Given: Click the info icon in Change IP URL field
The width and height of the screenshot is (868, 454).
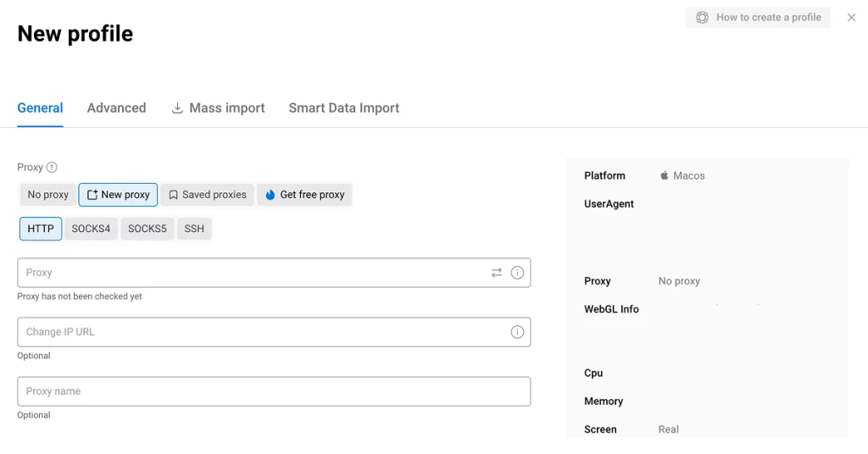Looking at the screenshot, I should 517,332.
